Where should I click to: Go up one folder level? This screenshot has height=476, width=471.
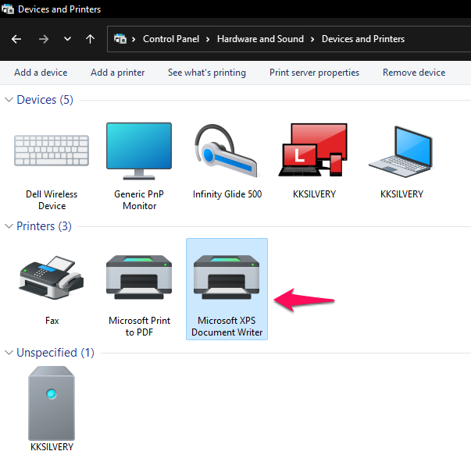point(90,39)
